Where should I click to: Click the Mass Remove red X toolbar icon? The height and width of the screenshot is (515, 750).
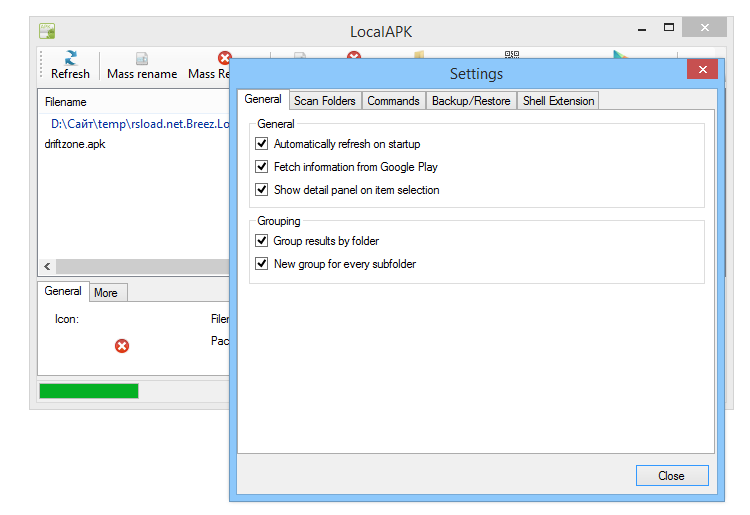224,57
